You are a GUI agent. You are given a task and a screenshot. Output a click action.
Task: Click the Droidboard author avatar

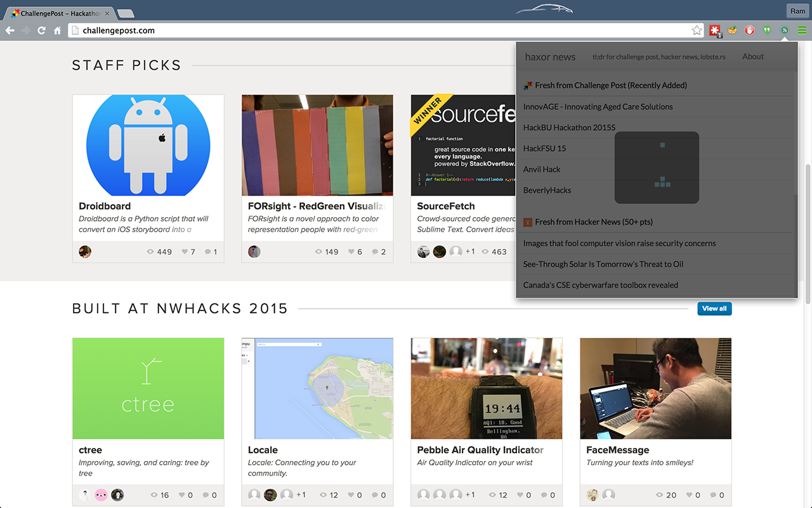[85, 251]
